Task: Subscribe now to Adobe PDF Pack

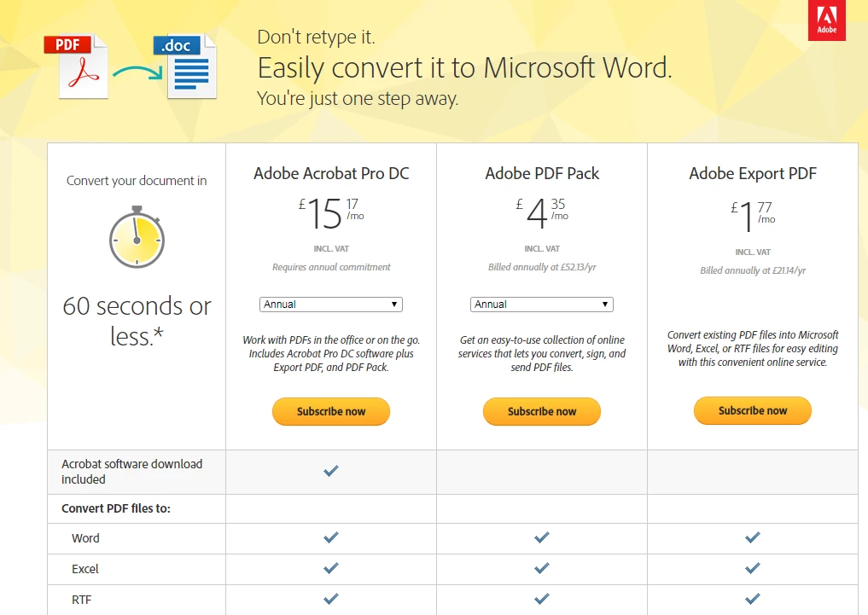Action: pos(542,411)
